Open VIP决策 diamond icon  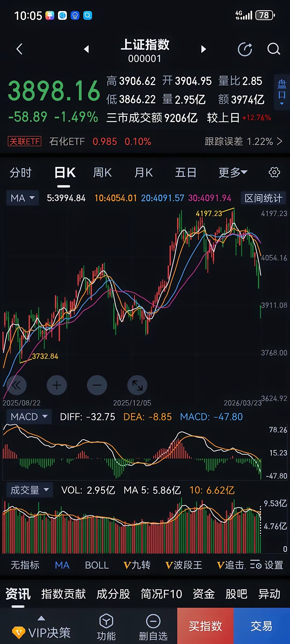click(x=19, y=633)
